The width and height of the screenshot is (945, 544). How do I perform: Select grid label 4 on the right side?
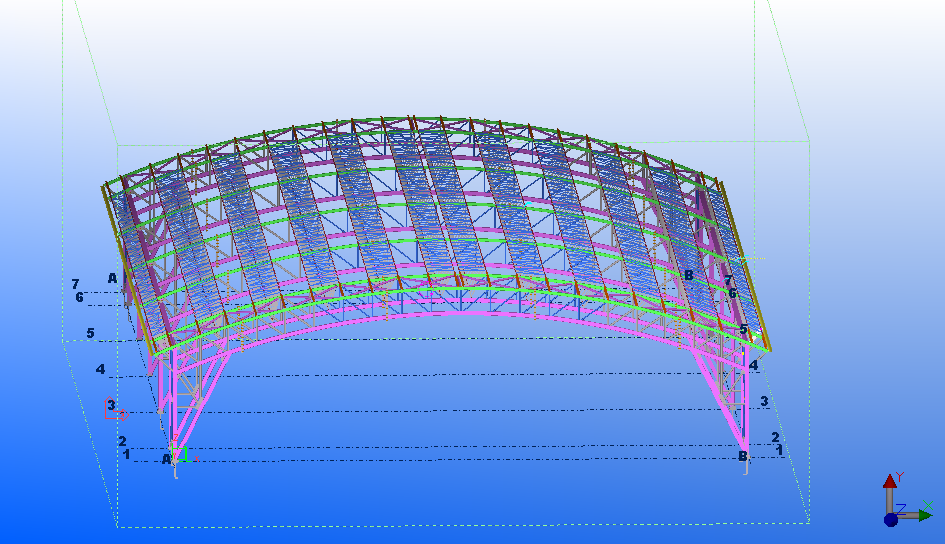(x=753, y=366)
